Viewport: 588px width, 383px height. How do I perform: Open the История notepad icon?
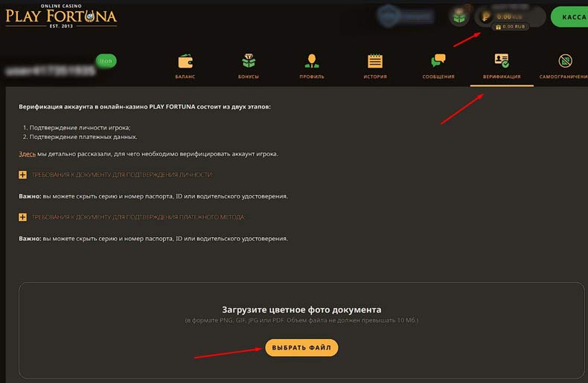pos(375,61)
